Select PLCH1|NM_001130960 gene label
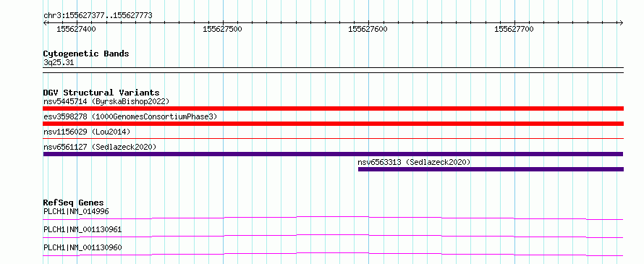Viewport: 644px width, 264px height. pos(82,247)
